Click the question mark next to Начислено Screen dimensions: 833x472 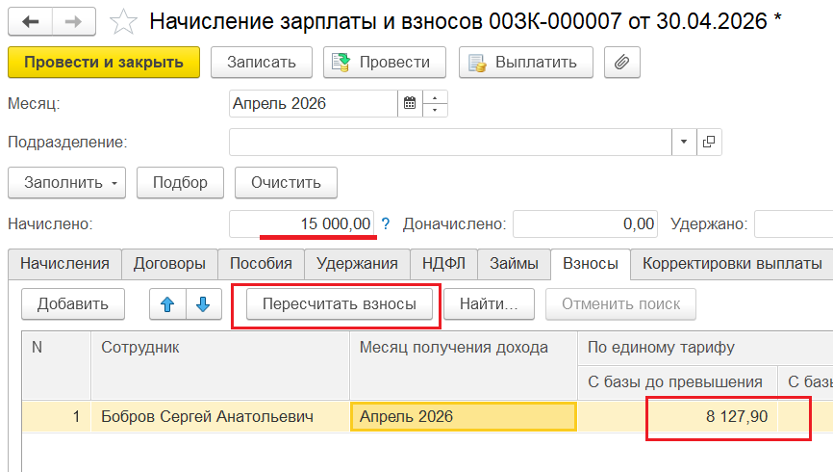tap(386, 224)
